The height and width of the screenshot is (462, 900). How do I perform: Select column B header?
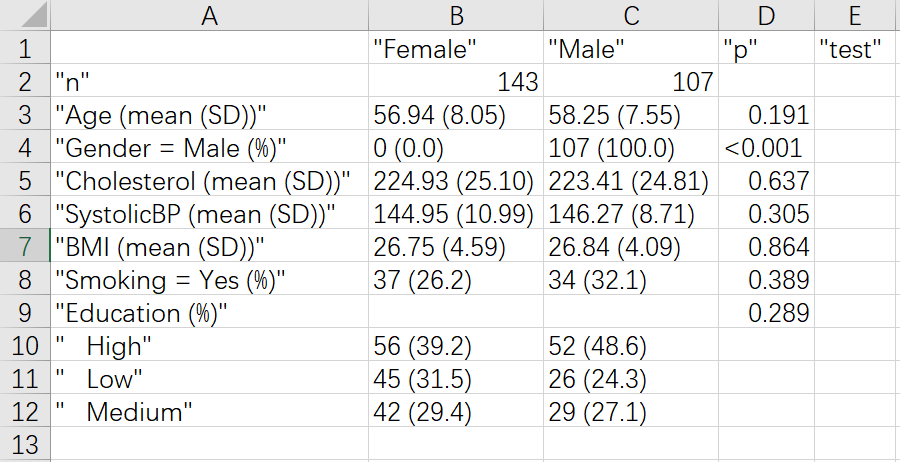[455, 14]
